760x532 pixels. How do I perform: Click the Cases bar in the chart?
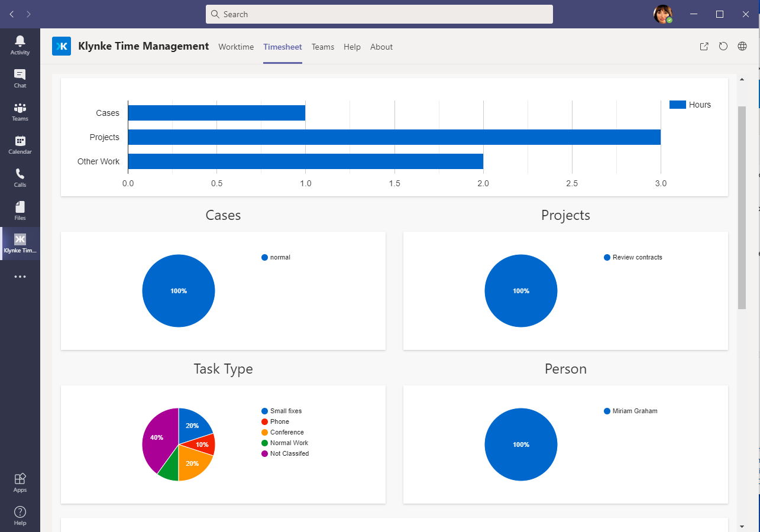point(216,113)
